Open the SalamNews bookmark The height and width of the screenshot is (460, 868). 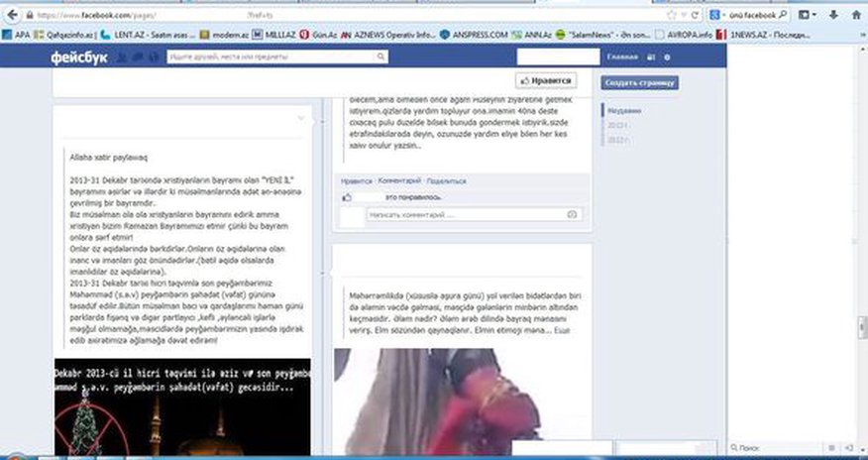[x=603, y=35]
